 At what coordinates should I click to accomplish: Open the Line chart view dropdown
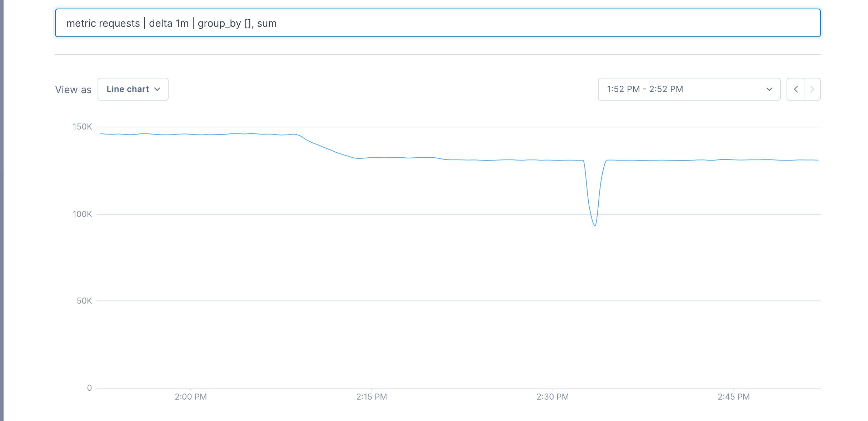pyautogui.click(x=133, y=89)
